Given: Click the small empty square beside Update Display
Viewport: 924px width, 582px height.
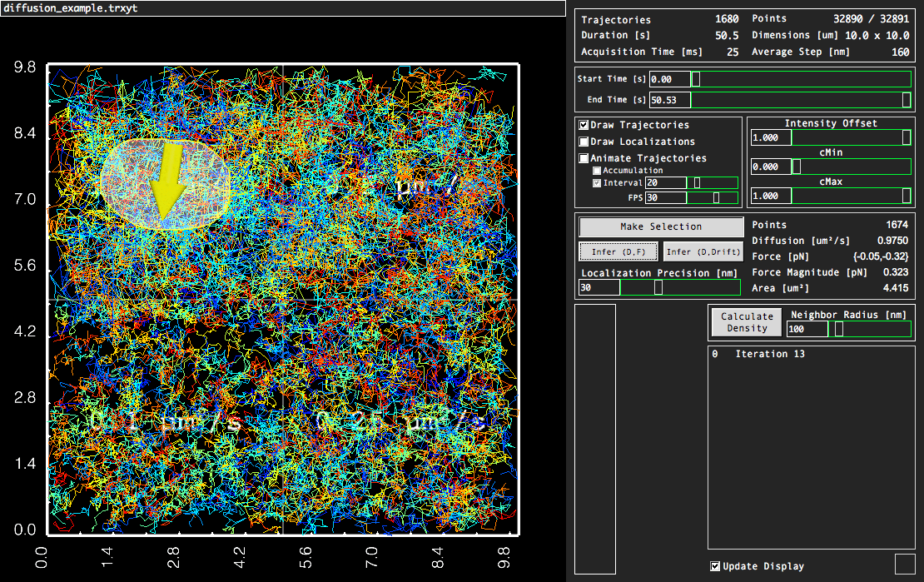Looking at the screenshot, I should point(904,564).
